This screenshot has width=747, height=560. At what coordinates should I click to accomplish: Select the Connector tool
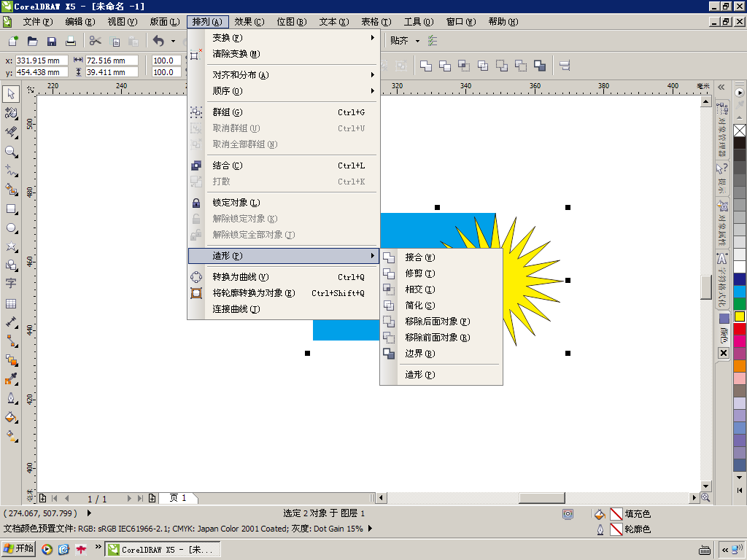click(x=11, y=341)
